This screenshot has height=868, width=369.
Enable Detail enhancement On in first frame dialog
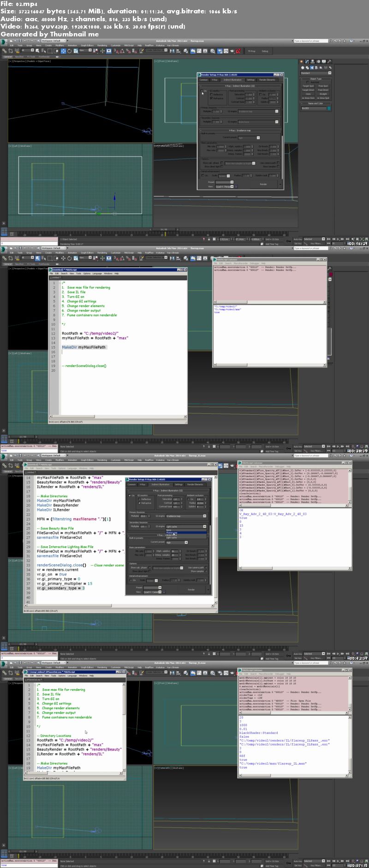coord(203,176)
